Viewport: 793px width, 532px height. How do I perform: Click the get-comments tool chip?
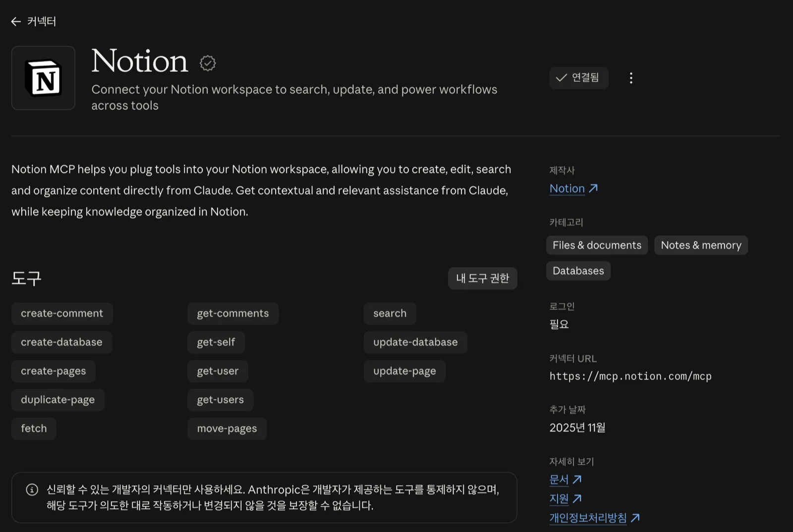233,314
